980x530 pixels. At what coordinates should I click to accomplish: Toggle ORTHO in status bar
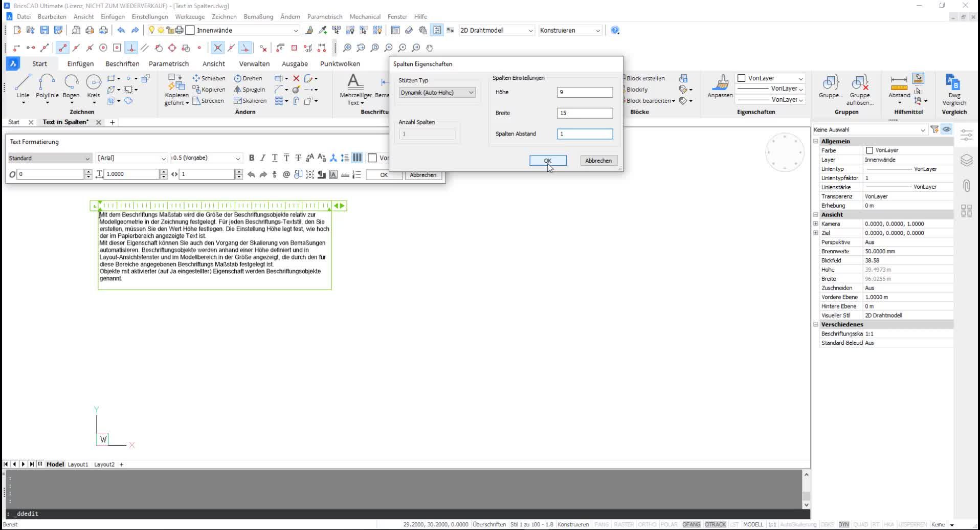click(x=647, y=524)
